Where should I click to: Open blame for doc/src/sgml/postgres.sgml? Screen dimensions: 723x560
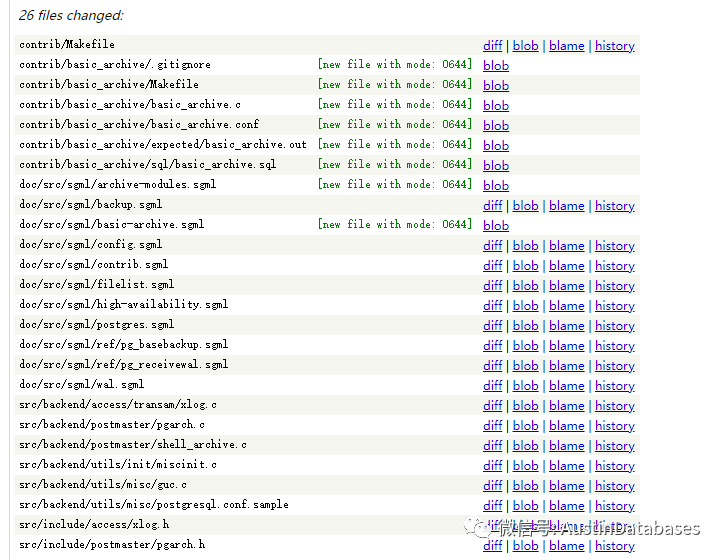click(566, 326)
